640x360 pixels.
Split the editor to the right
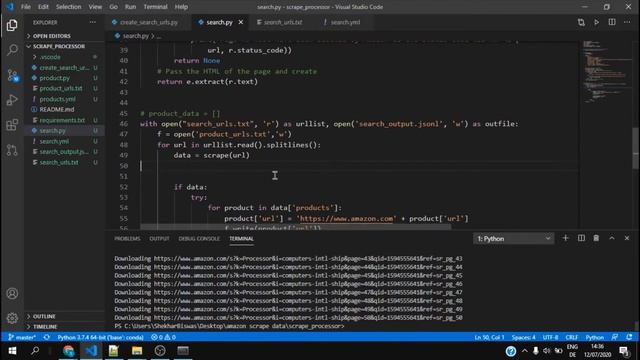tap(612, 22)
